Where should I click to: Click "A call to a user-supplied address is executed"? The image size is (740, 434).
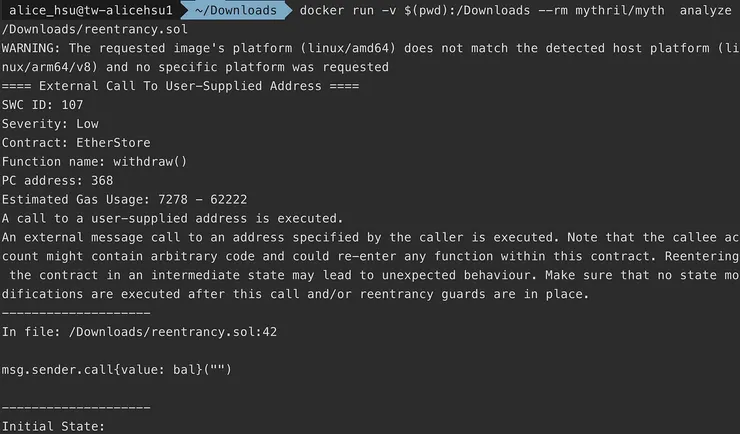(x=172, y=218)
